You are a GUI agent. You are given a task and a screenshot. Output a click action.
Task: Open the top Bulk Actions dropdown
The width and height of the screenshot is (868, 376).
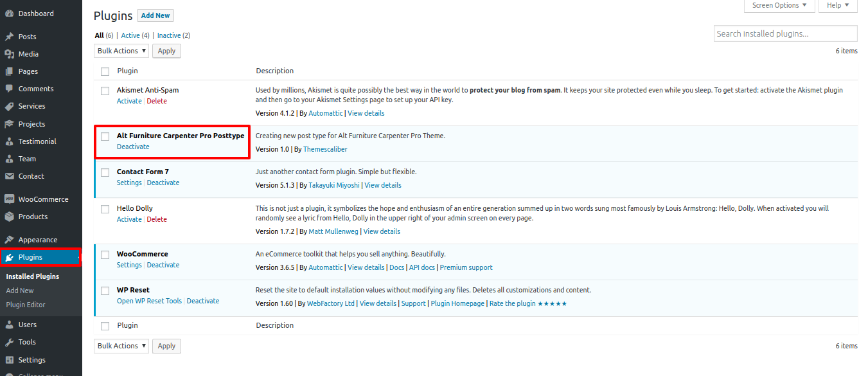point(121,51)
